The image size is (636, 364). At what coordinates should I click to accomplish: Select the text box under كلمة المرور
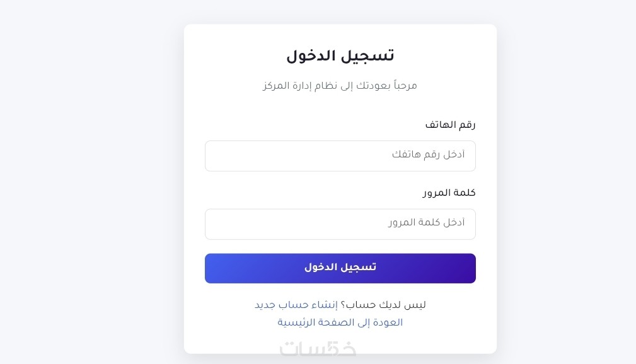pyautogui.click(x=340, y=224)
